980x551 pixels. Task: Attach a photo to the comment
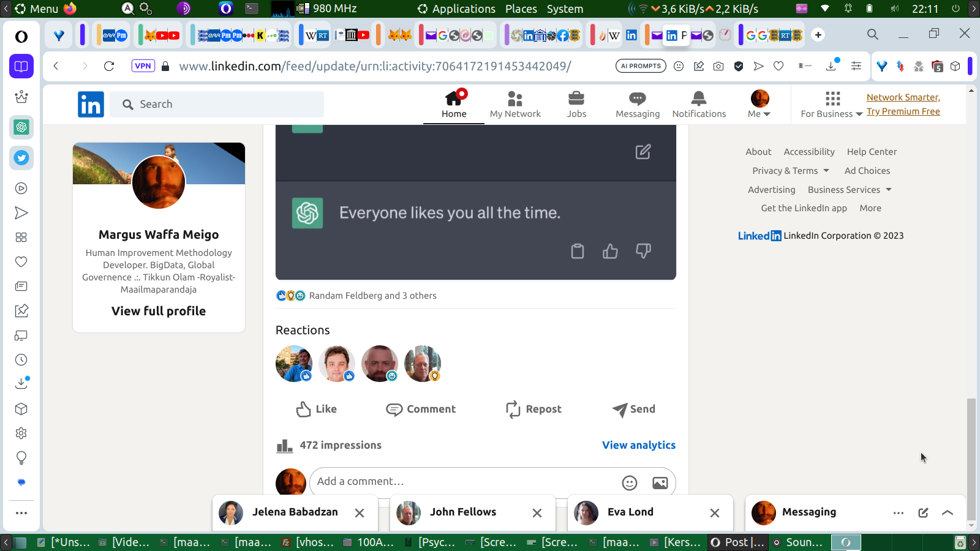660,483
